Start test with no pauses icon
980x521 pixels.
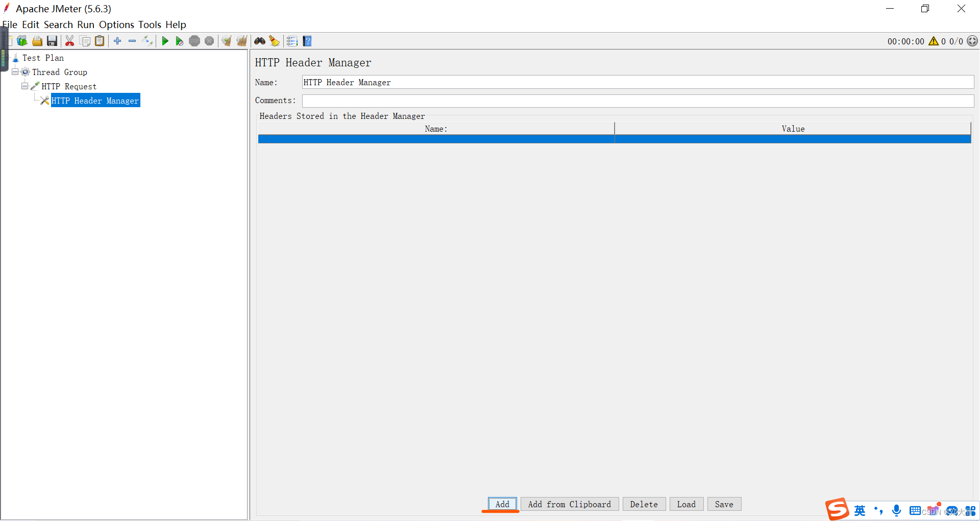point(180,41)
